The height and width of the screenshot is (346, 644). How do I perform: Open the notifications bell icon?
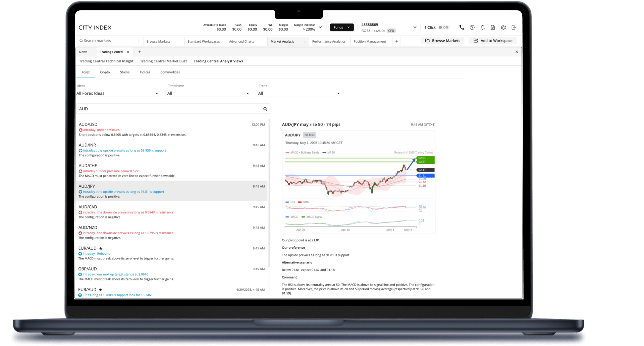[483, 27]
